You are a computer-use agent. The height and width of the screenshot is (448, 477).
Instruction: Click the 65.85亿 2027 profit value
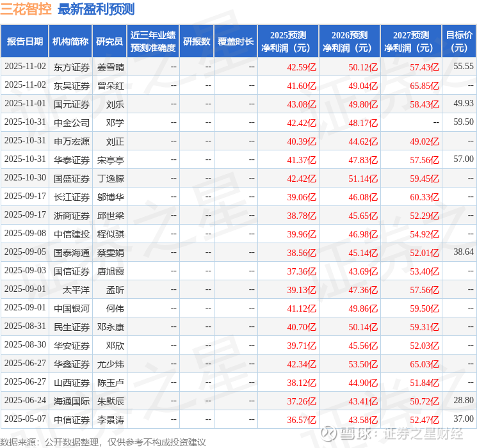(x=424, y=86)
